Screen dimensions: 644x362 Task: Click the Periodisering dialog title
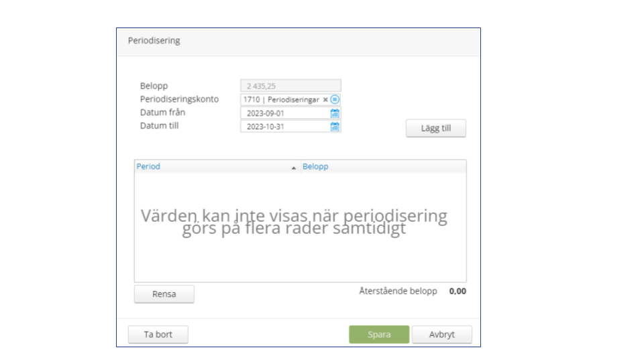pyautogui.click(x=154, y=40)
